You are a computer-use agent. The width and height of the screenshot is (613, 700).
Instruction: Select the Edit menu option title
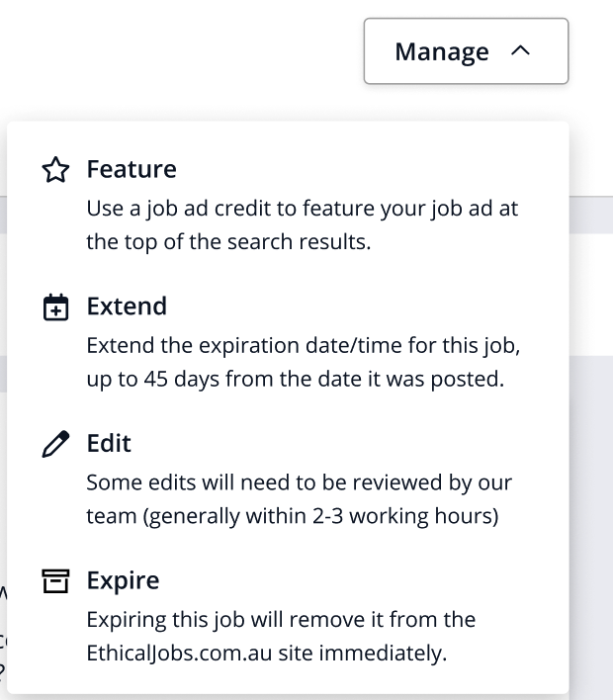[x=109, y=444]
